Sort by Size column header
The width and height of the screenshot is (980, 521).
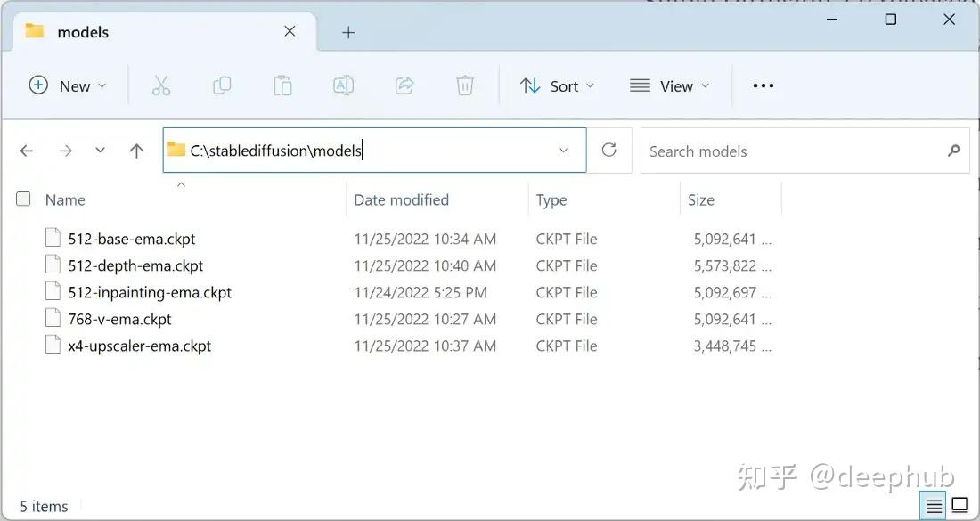pos(700,199)
